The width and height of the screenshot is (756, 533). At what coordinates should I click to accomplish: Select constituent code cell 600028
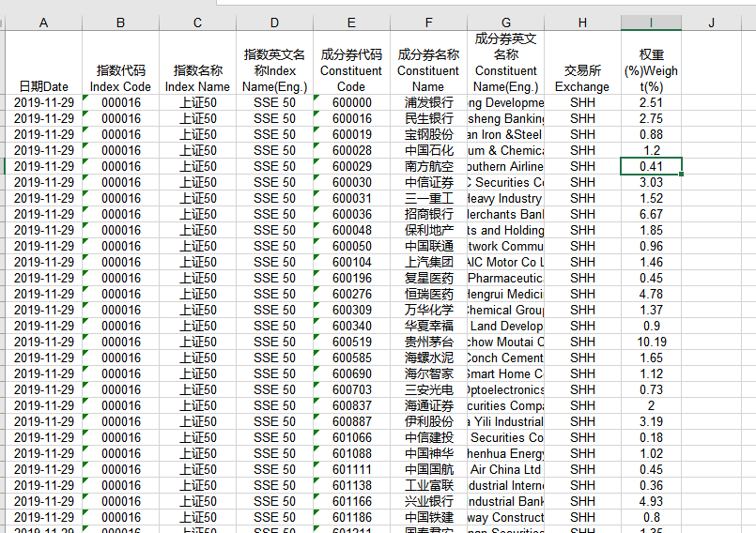[x=351, y=150]
